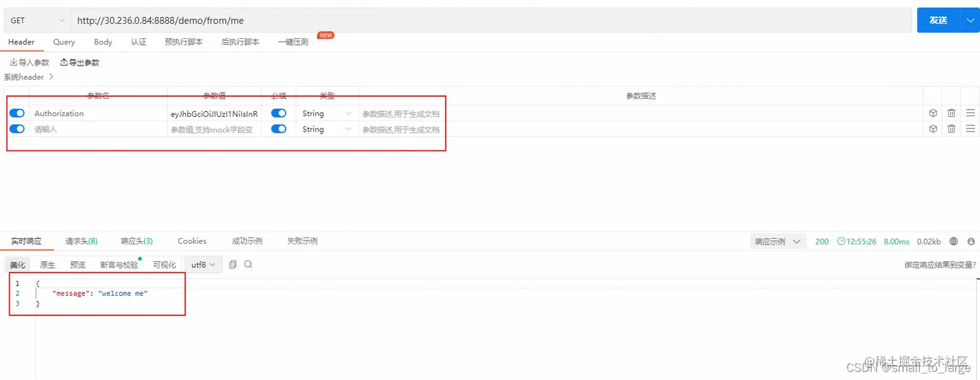Click the request URL input field

pos(491,20)
